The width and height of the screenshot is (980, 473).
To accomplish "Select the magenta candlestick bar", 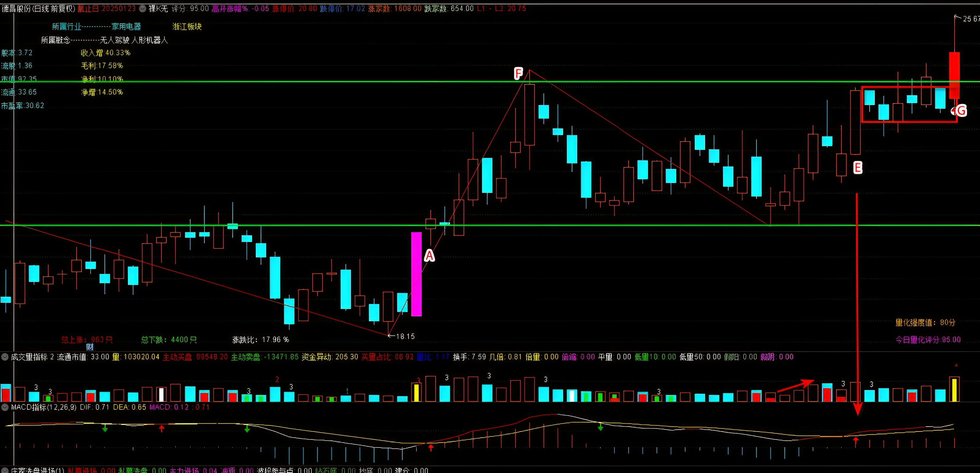I will [x=416, y=274].
